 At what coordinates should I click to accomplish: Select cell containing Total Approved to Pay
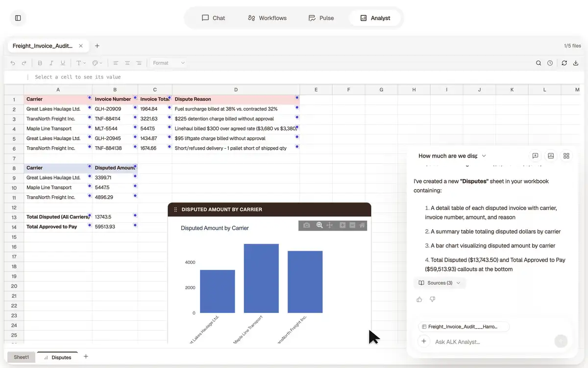click(x=58, y=227)
